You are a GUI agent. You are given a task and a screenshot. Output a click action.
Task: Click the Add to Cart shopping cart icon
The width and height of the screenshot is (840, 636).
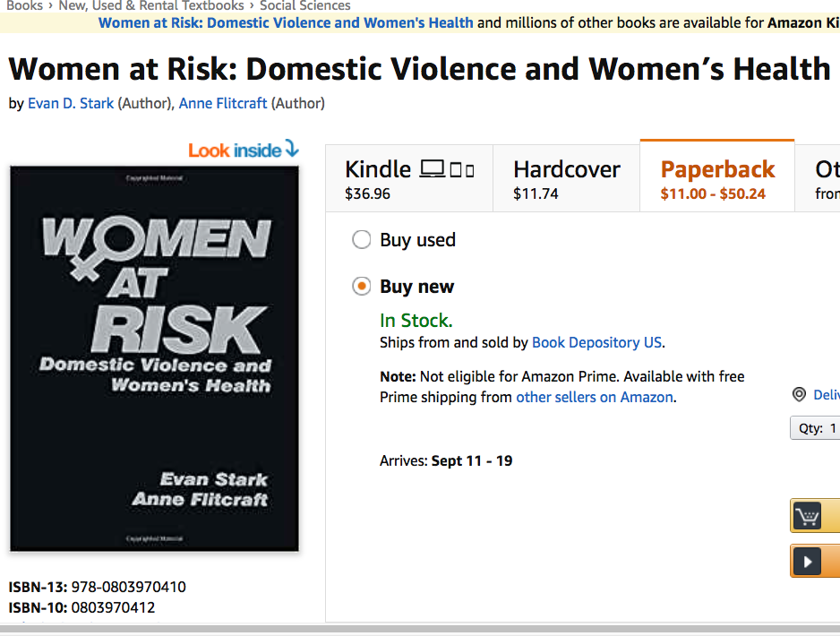808,517
